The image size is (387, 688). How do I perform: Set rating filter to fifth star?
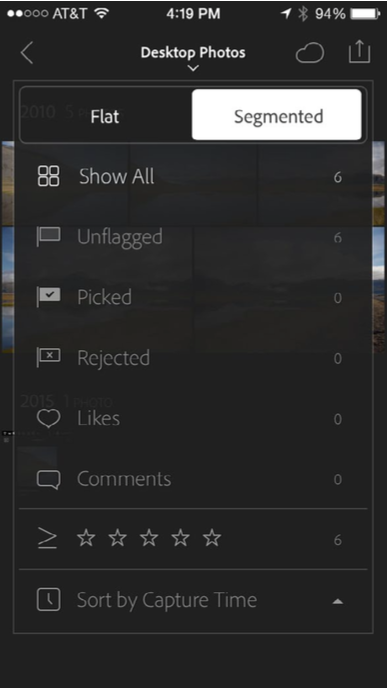pyautogui.click(x=212, y=538)
